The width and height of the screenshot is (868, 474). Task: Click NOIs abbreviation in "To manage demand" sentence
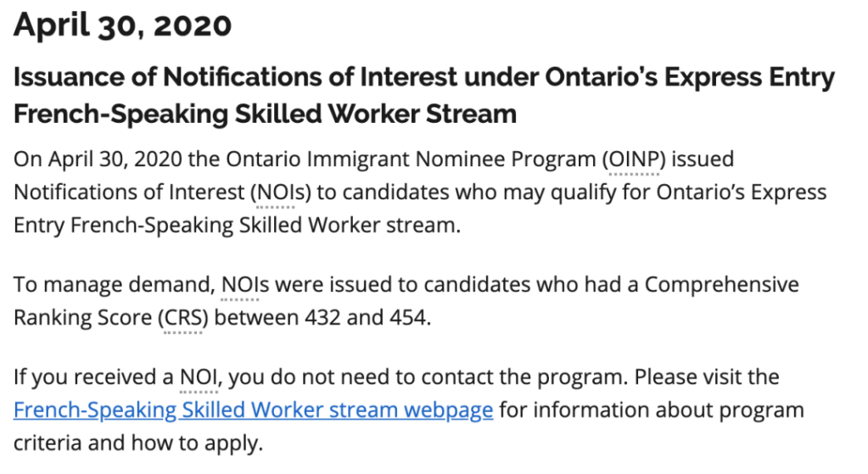245,284
